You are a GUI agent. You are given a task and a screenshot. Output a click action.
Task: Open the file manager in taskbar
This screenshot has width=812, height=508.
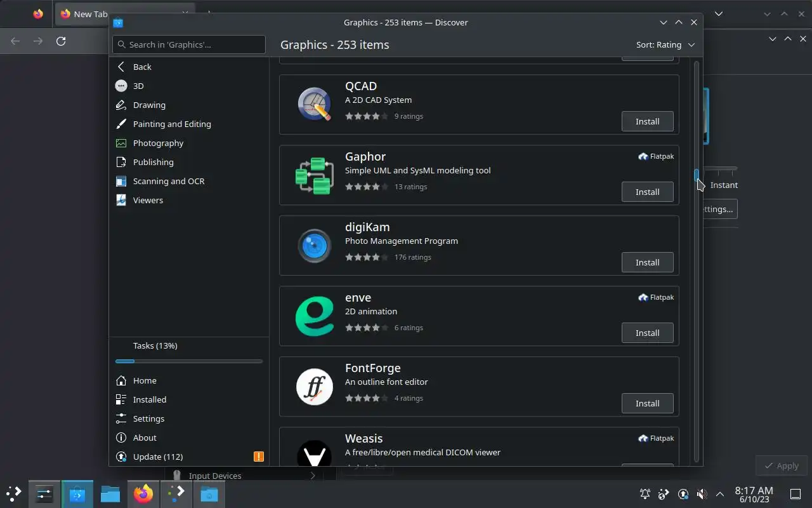110,493
